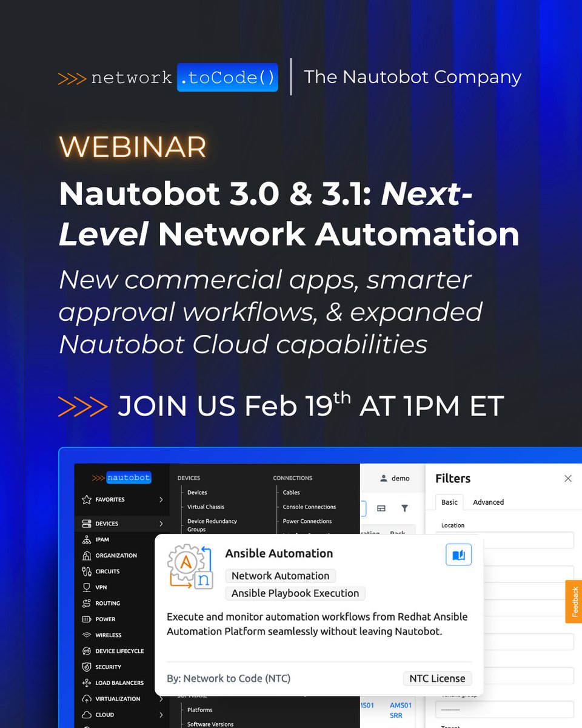Open the Power Connections menu item
582x728 pixels.
307,521
